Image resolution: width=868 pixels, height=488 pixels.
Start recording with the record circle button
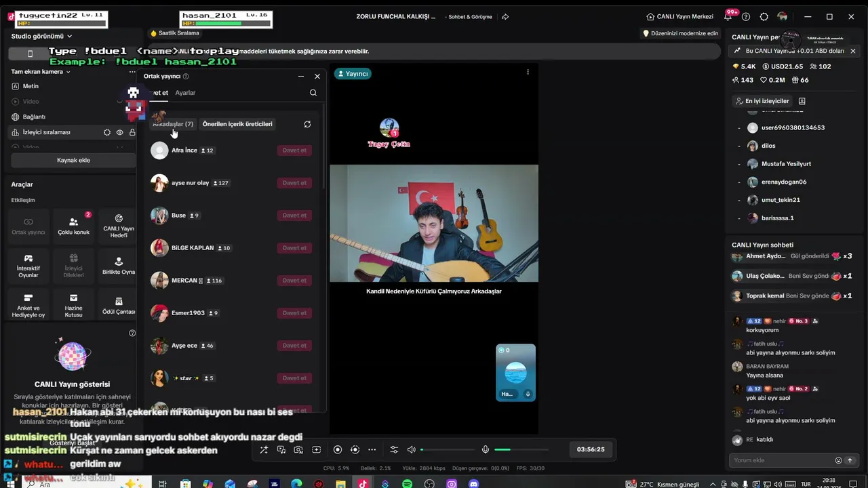coord(338,449)
